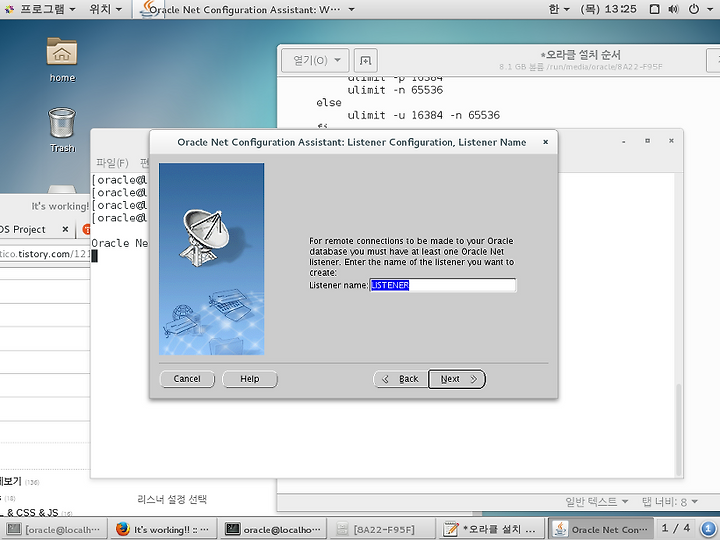The width and height of the screenshot is (720, 540).
Task: Click the ulimit -u 16384 -n 65536 line
Action: pyautogui.click(x=423, y=115)
